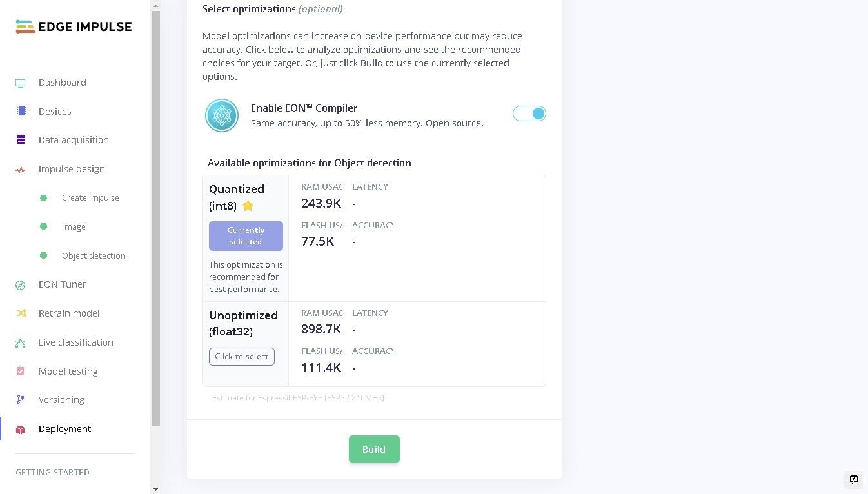Open the Create impulse sub-item
The image size is (868, 494).
(90, 198)
